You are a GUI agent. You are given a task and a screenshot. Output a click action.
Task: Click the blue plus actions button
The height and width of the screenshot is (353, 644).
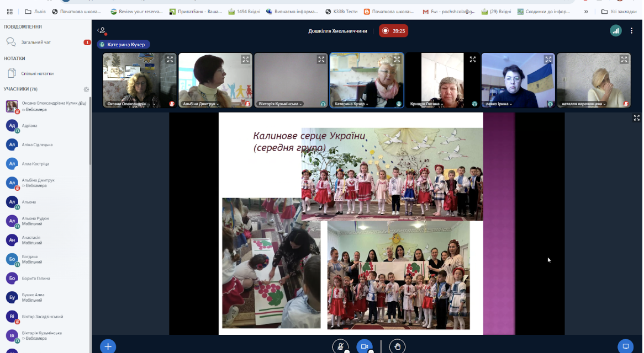[x=108, y=346]
